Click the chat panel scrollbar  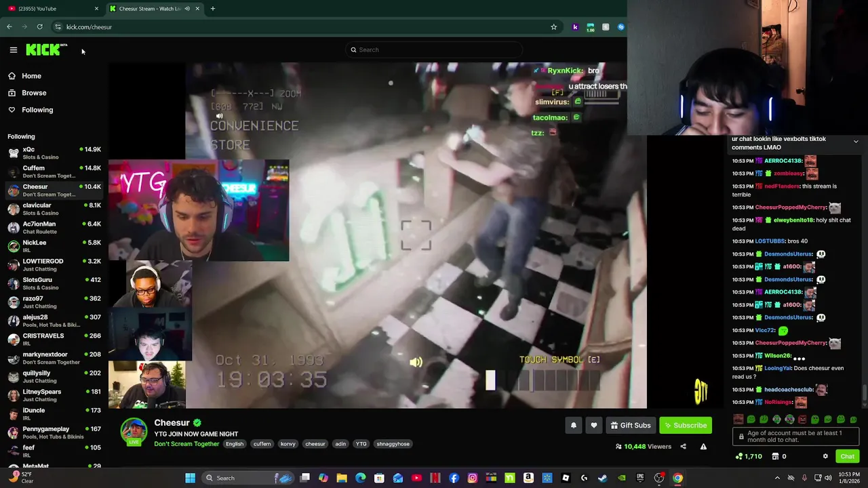click(x=864, y=393)
